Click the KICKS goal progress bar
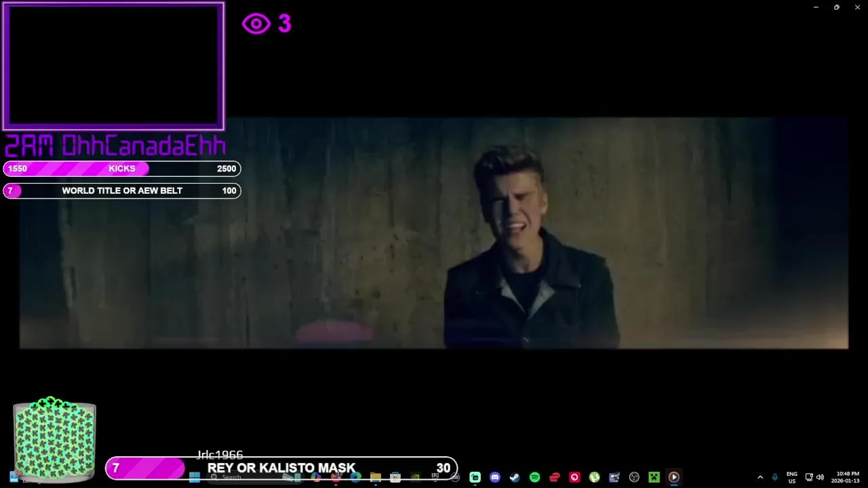This screenshot has height=488, width=868. point(122,169)
